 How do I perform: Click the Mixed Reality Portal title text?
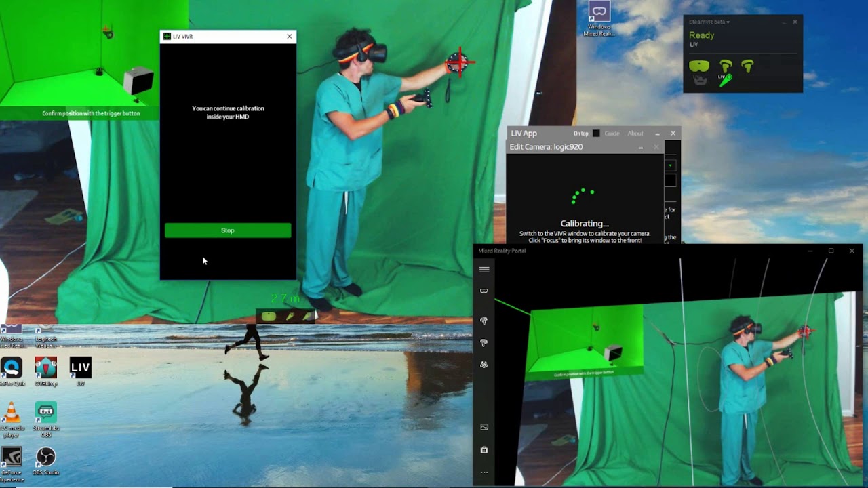click(502, 251)
